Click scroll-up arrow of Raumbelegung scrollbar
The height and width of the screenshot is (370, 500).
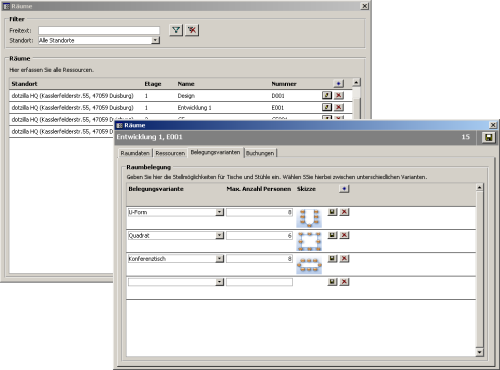point(479,187)
